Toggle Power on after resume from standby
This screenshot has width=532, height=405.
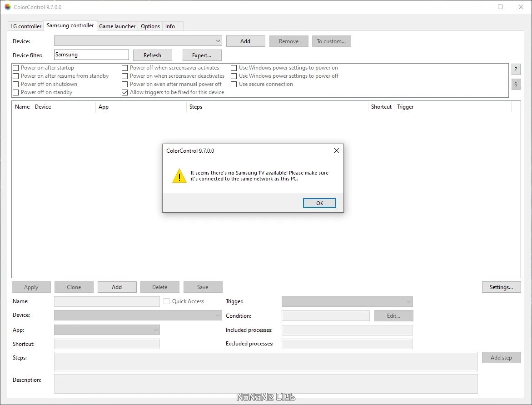15,76
